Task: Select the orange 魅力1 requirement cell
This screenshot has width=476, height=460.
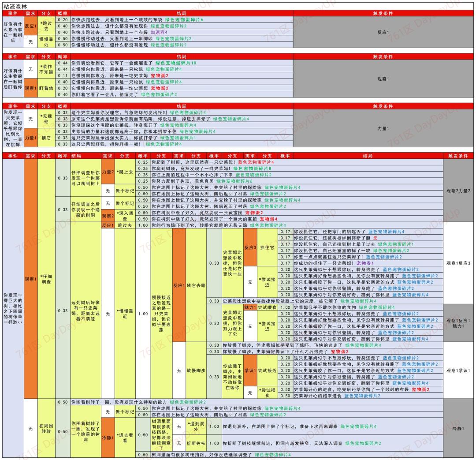Action: coord(250,307)
